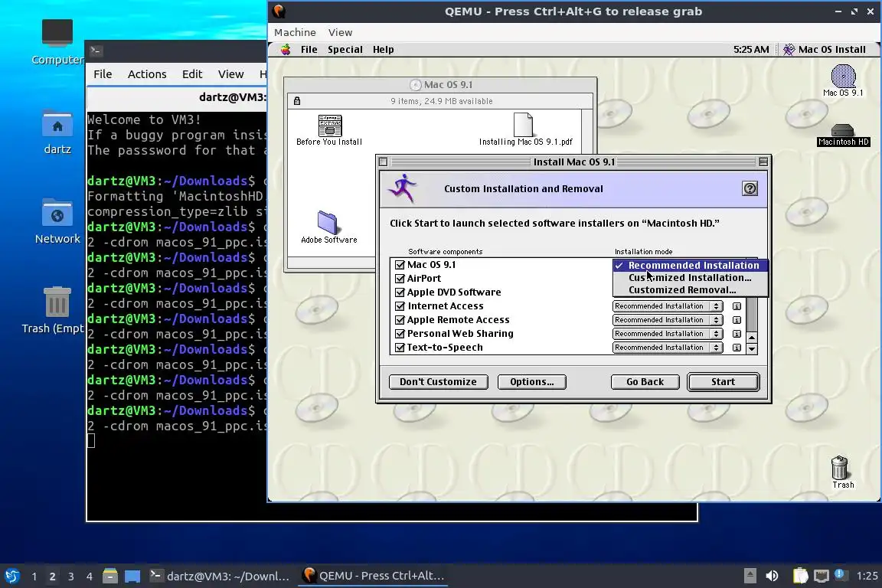This screenshot has height=588, width=882.
Task: Open the volume control tray icon
Action: 772,576
